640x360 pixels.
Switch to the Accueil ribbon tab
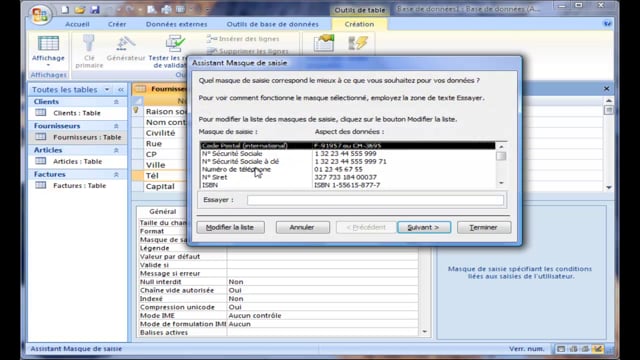click(x=77, y=24)
